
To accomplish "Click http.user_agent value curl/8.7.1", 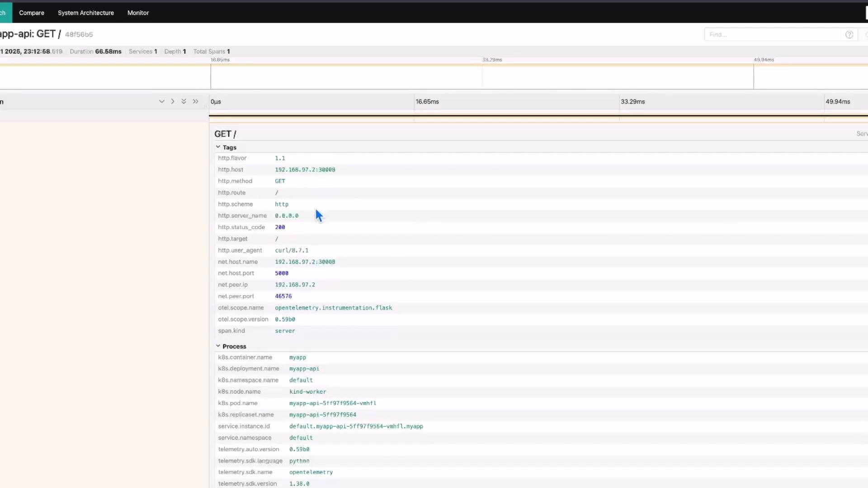I will [x=292, y=250].
